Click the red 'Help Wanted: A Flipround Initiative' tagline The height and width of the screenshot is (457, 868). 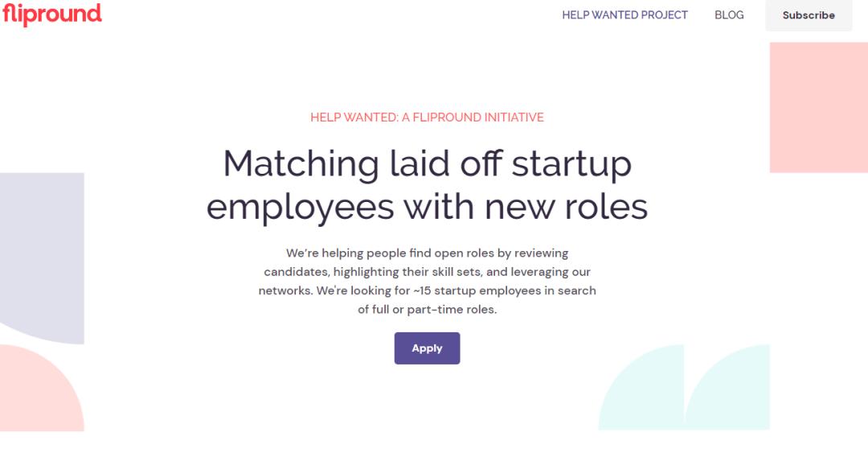pyautogui.click(x=427, y=117)
